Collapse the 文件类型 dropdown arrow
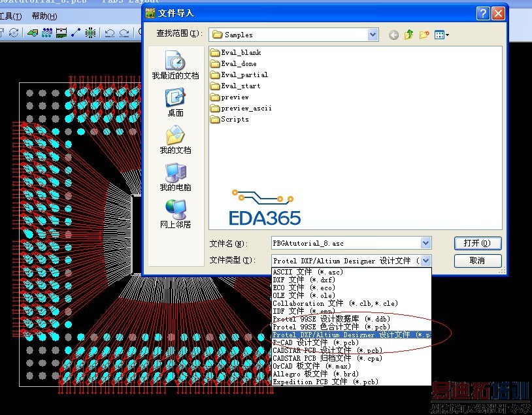532x415 pixels. click(x=426, y=261)
